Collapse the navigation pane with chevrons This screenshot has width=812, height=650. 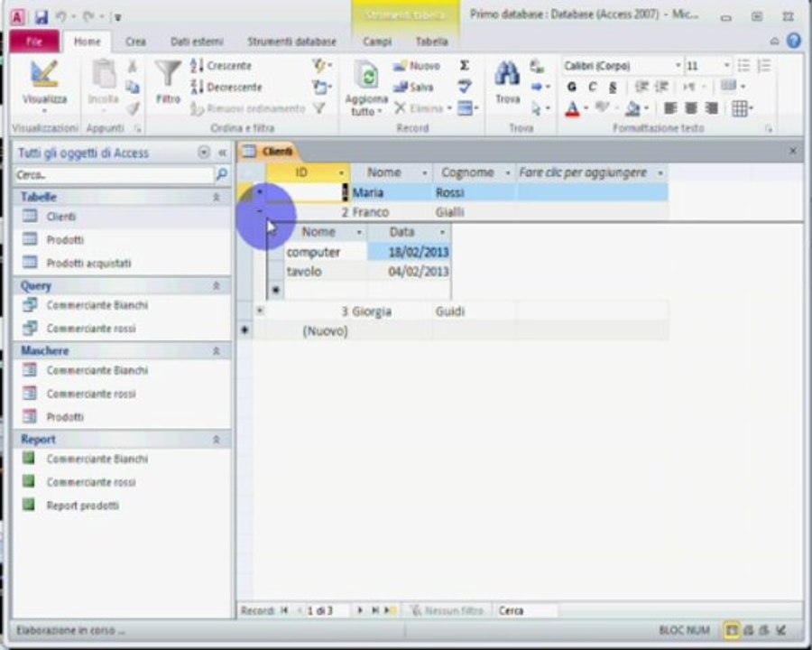[222, 153]
